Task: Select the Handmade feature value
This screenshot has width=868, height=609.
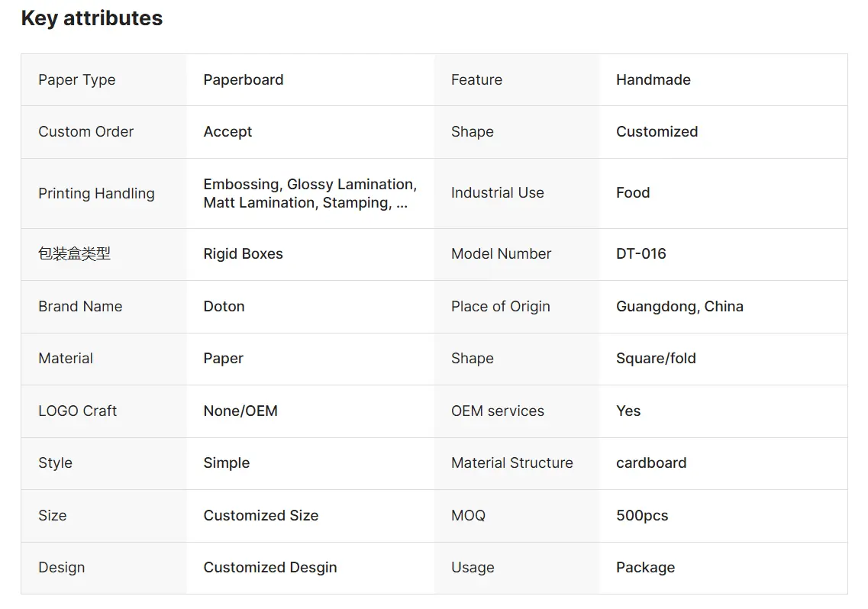Action: point(653,79)
